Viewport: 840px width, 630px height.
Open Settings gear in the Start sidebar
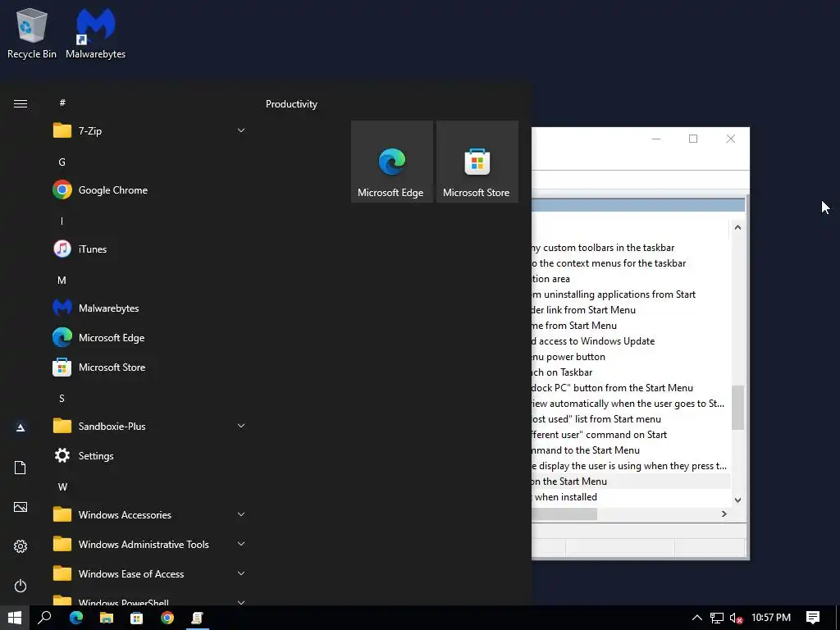coord(21,546)
